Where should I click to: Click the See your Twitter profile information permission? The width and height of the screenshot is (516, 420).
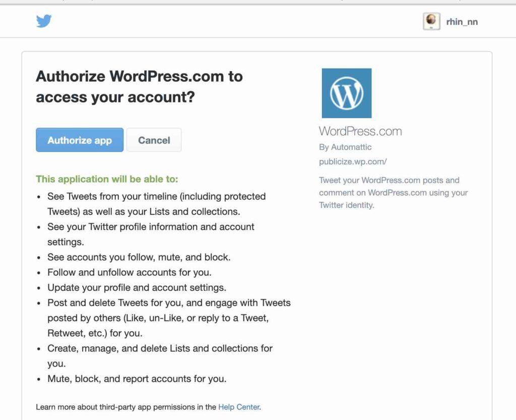click(x=151, y=234)
